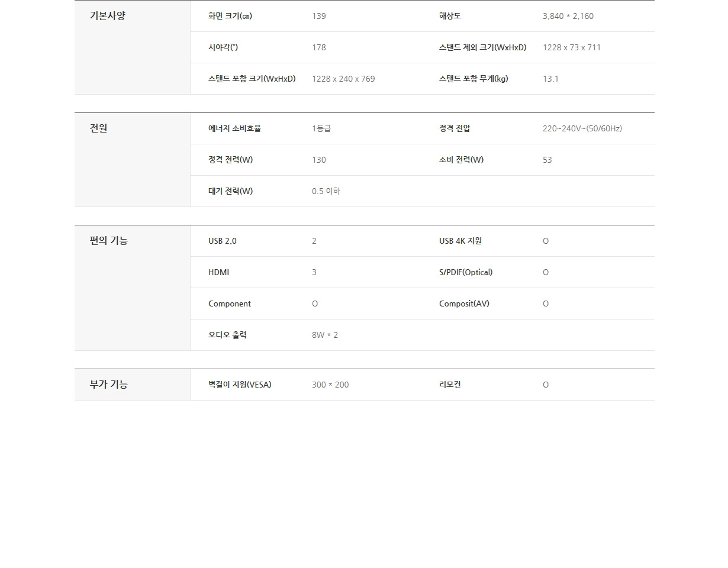
Task: Click the USB 4K 지원 label
Action: 460,241
